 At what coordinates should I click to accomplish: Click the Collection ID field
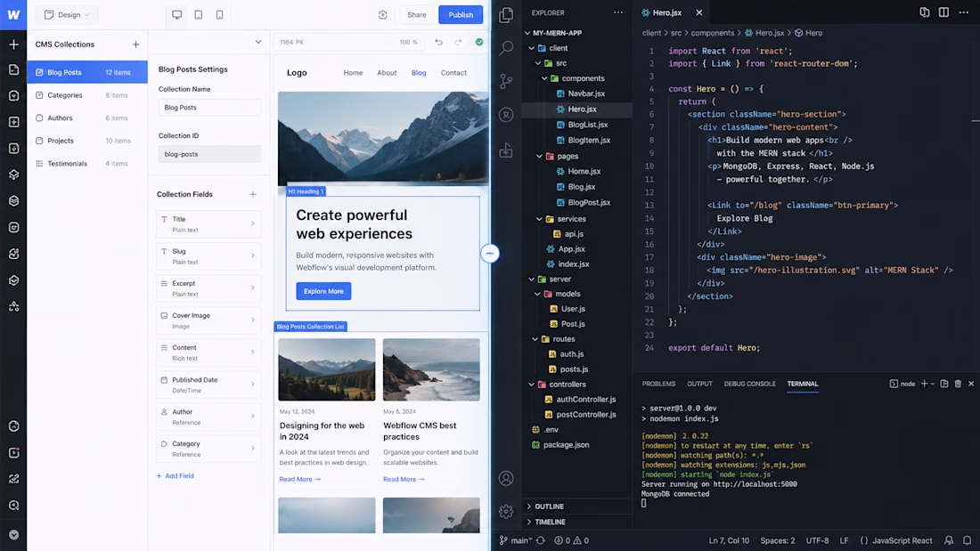209,154
